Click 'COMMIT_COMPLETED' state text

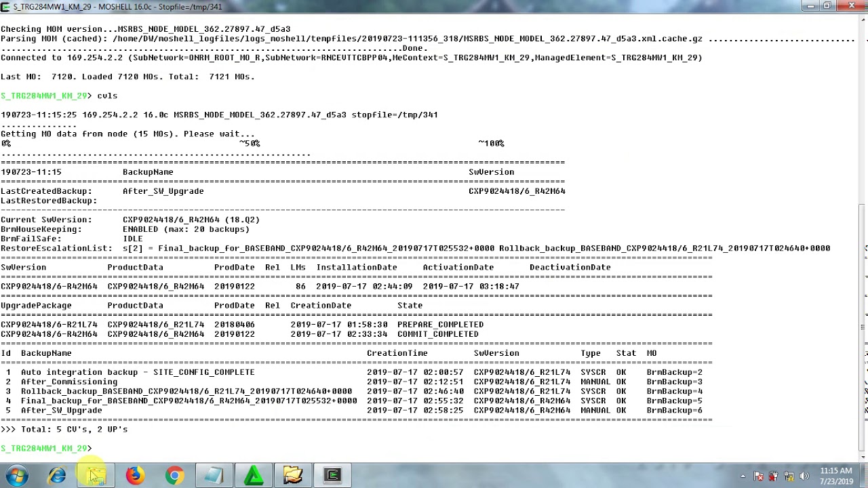click(437, 334)
